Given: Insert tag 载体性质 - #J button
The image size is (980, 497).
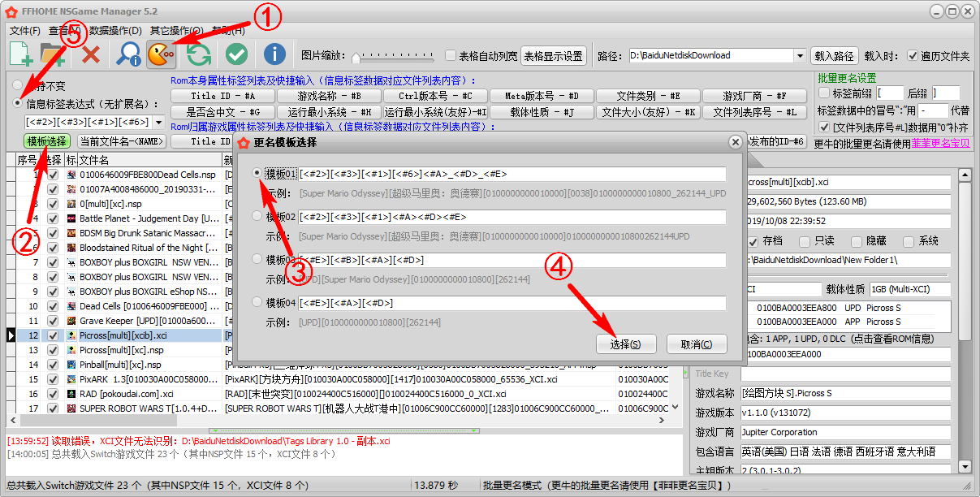Looking at the screenshot, I should 542,112.
